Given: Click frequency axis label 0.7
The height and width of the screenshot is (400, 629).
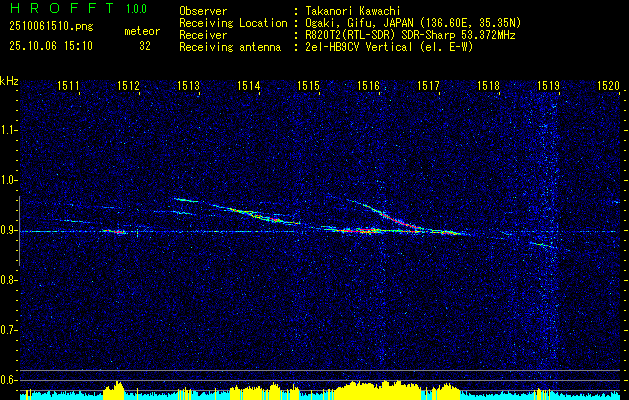Looking at the screenshot, I should pos(8,330).
